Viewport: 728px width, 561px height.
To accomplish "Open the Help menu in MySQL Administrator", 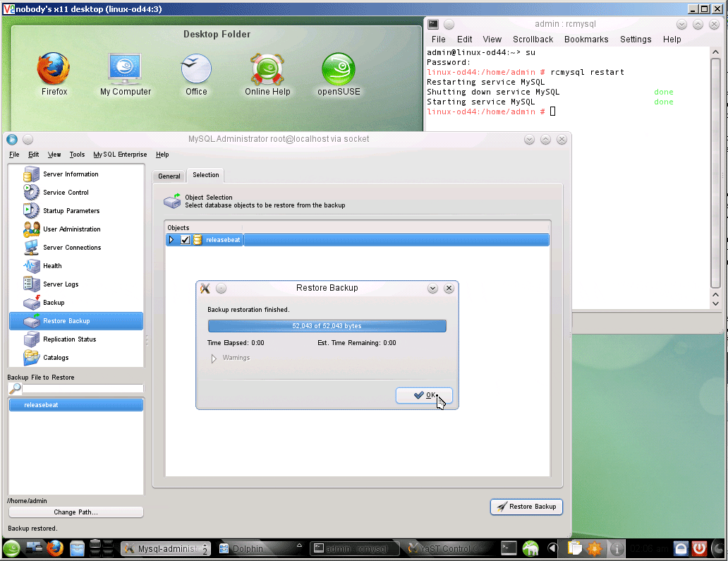I will (x=162, y=155).
